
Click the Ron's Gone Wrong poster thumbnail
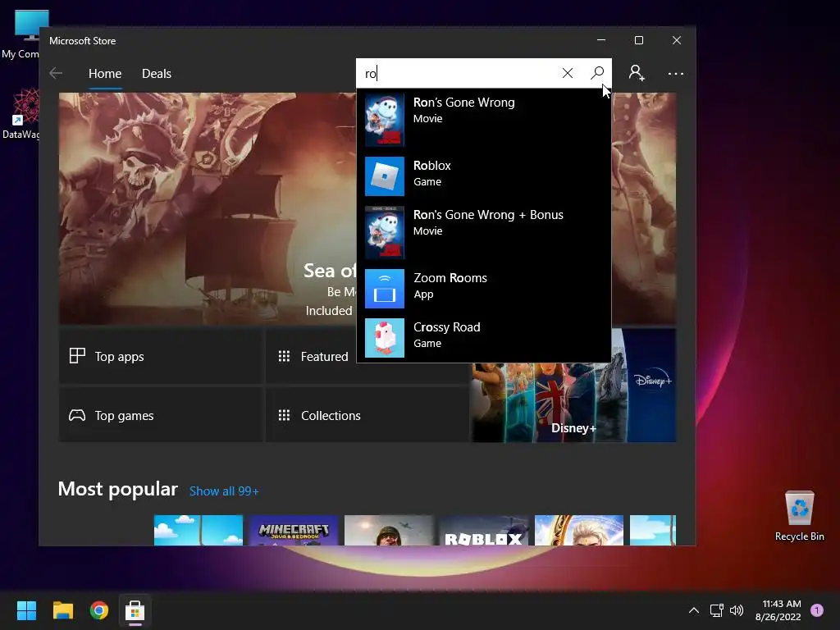[x=385, y=120]
